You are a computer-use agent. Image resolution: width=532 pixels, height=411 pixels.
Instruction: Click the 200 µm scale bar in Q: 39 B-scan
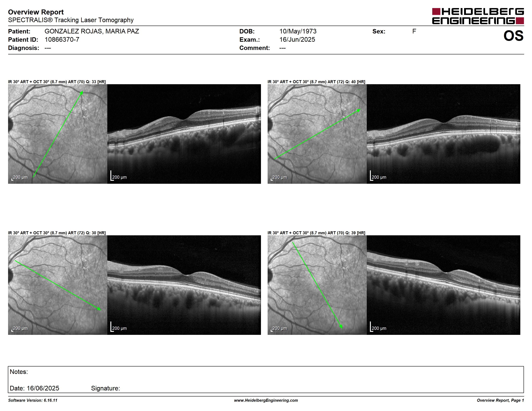(x=378, y=327)
